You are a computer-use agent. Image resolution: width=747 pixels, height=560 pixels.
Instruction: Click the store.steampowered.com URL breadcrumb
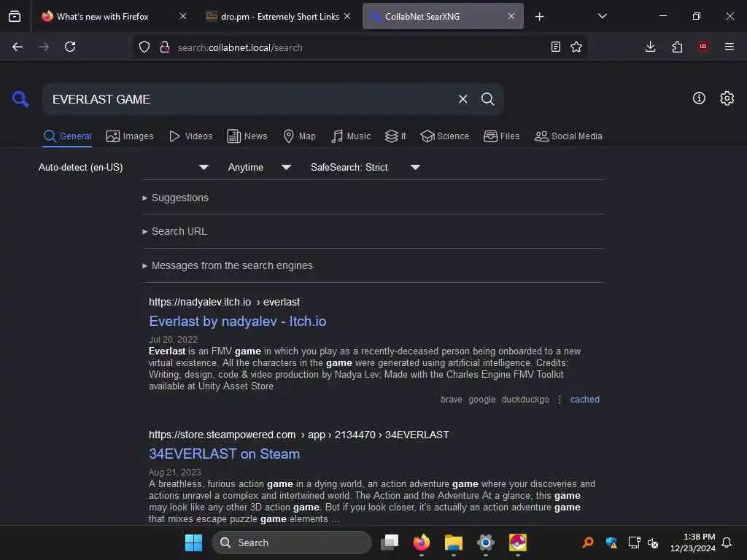298,435
